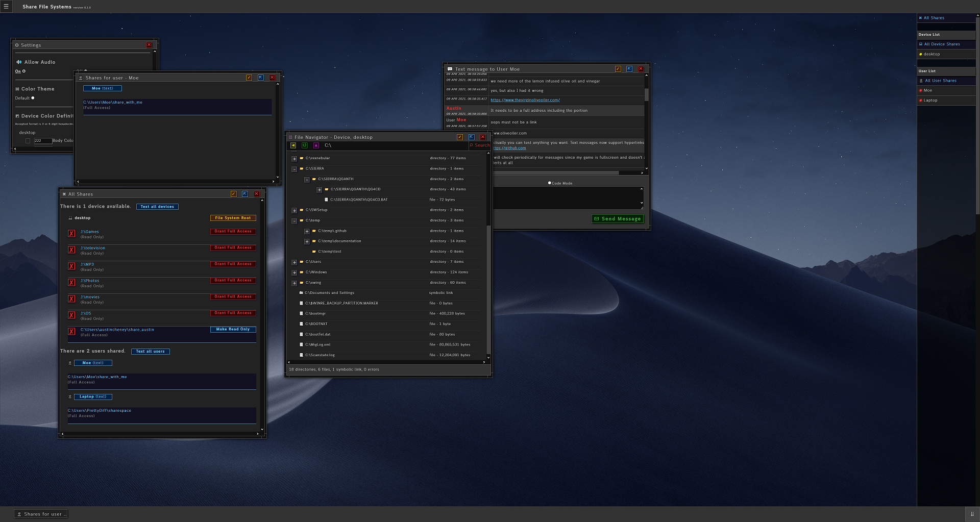
Task: Click the Send Message button
Action: pyautogui.click(x=618, y=219)
